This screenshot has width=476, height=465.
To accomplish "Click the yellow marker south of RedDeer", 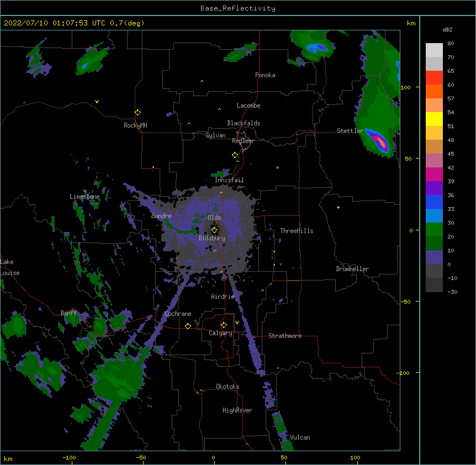I will (x=235, y=155).
